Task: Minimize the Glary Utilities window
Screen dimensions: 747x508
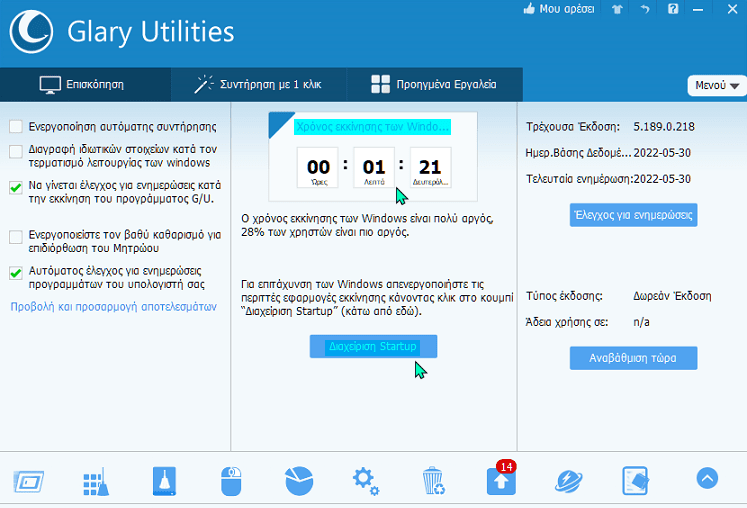Action: point(698,10)
